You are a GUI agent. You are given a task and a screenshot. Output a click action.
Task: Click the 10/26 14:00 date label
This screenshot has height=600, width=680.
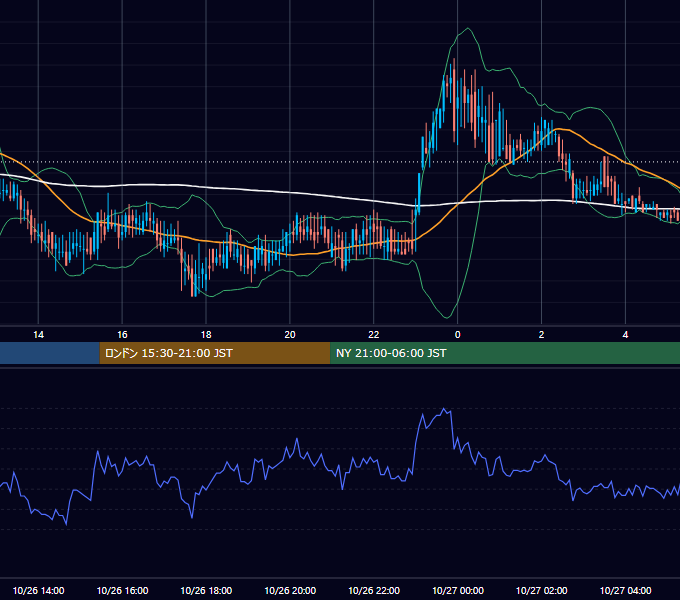coord(39,590)
